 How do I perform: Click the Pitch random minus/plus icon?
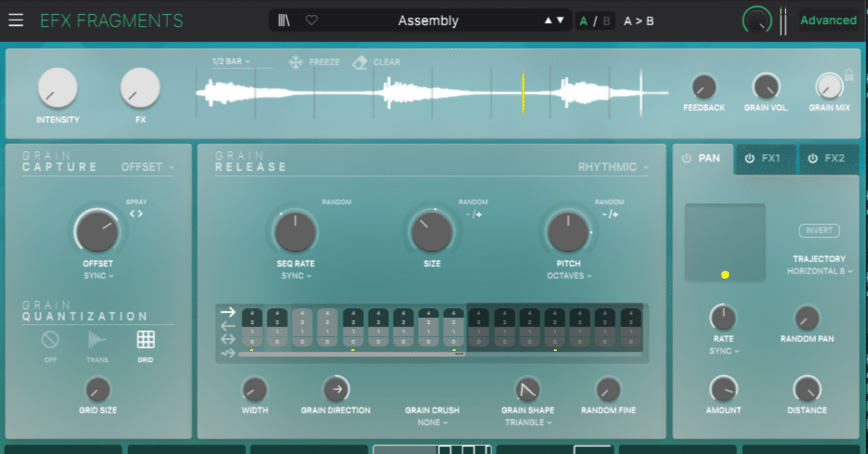click(610, 214)
